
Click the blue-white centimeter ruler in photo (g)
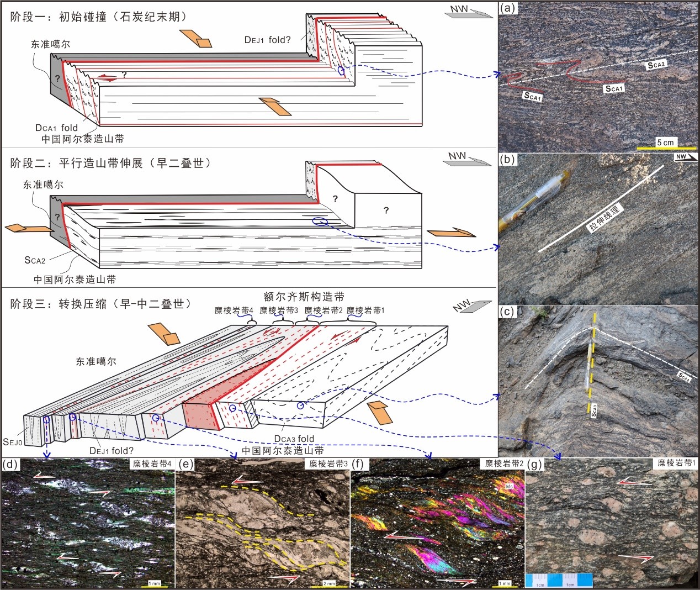pos(559,580)
